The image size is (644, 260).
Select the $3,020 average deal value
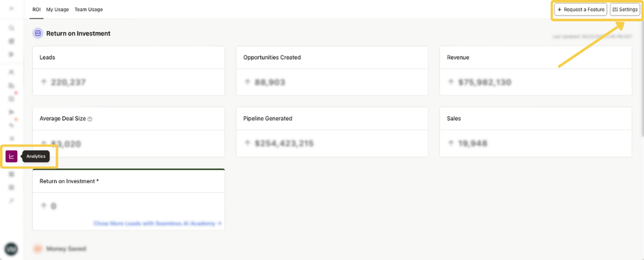(x=66, y=145)
